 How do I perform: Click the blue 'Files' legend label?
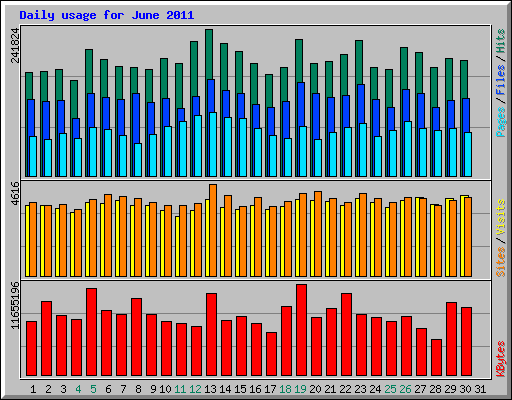coord(501,80)
